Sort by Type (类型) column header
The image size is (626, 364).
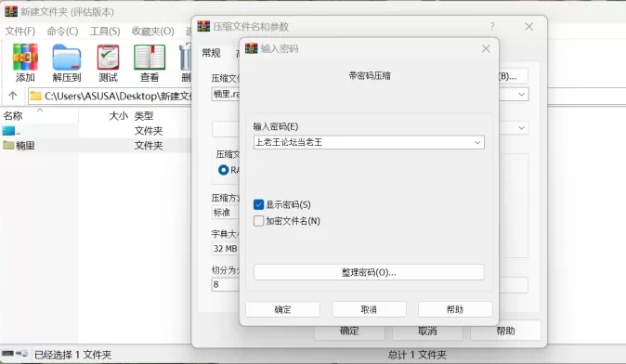click(144, 116)
